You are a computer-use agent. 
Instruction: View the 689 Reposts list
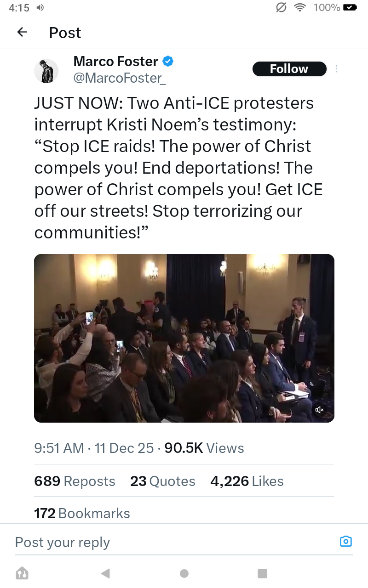click(x=75, y=481)
